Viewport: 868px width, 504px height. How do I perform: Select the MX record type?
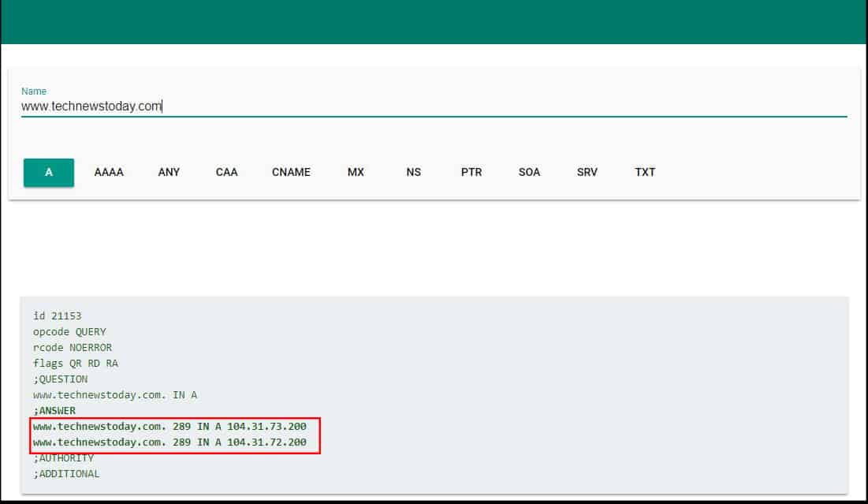click(356, 172)
